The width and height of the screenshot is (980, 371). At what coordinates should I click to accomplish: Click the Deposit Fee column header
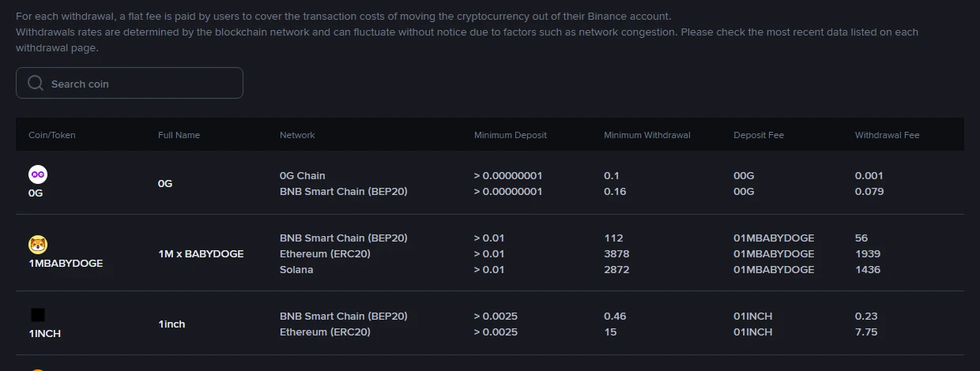click(759, 135)
